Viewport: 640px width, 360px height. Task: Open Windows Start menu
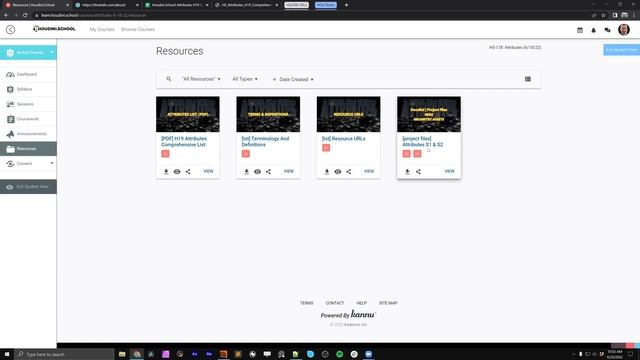click(x=7, y=354)
